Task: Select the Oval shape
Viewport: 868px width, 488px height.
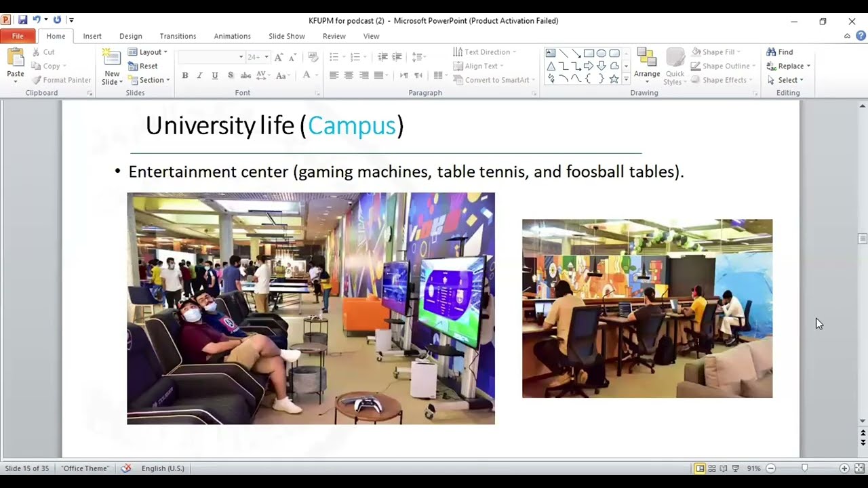Action: 601,53
